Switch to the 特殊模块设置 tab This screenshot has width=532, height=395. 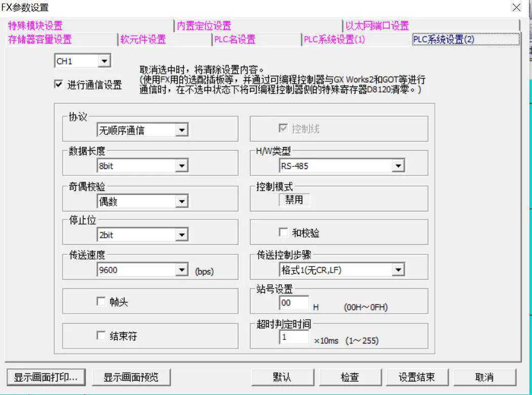click(x=35, y=26)
